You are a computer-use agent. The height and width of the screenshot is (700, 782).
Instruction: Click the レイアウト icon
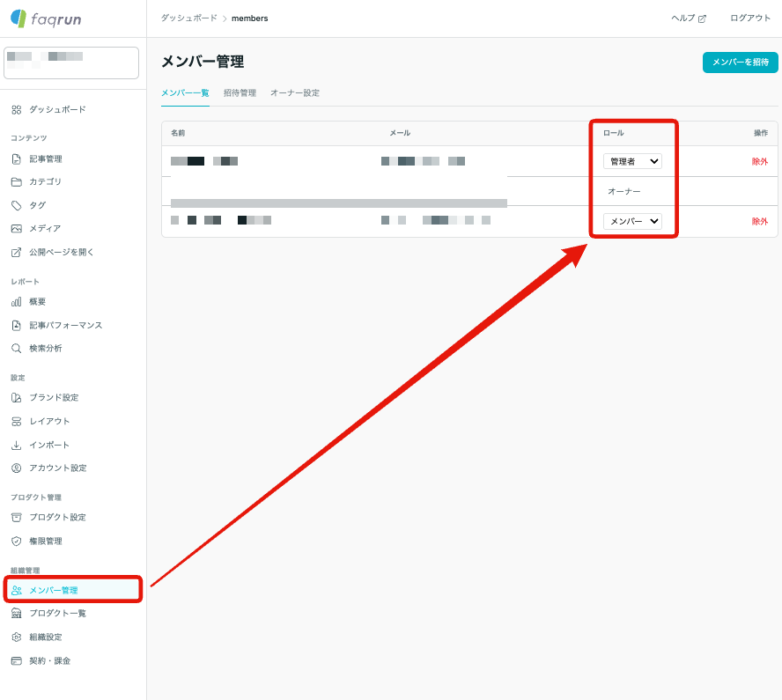coord(17,421)
